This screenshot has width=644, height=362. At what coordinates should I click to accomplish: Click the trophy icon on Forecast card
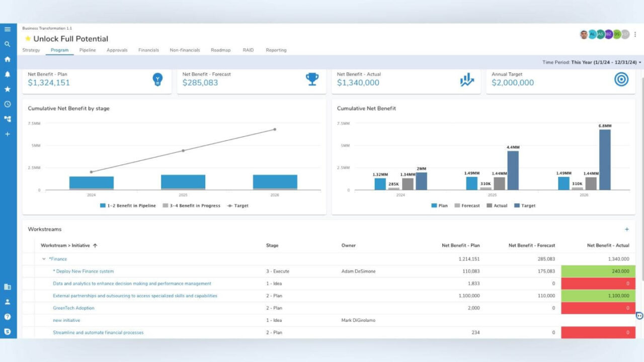[x=312, y=79]
